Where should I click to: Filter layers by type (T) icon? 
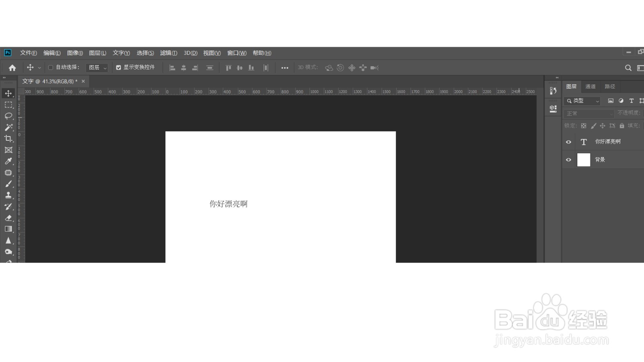[632, 101]
